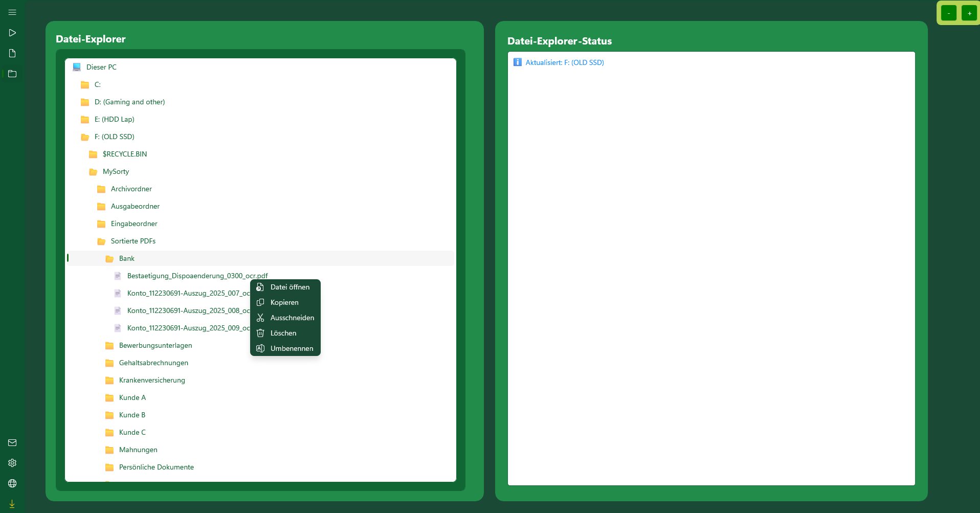Click the download icon at sidebar bottom

(x=12, y=504)
